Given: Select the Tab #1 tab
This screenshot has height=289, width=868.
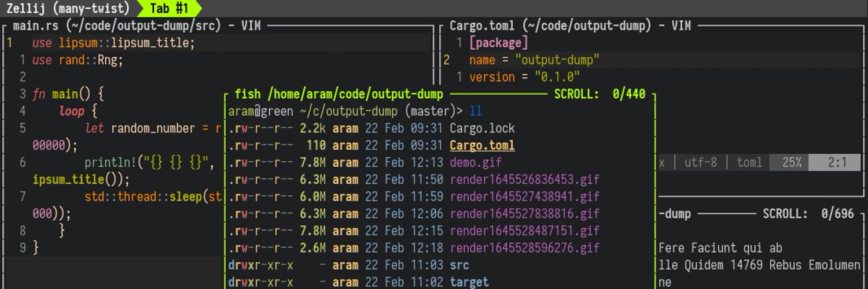Looking at the screenshot, I should coord(169,8).
